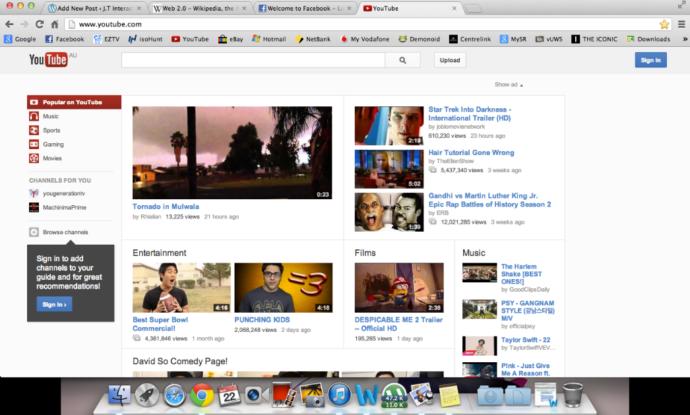Click the Despicable Me 2 thumbnail
The height and width of the screenshot is (415, 690).
399,287
